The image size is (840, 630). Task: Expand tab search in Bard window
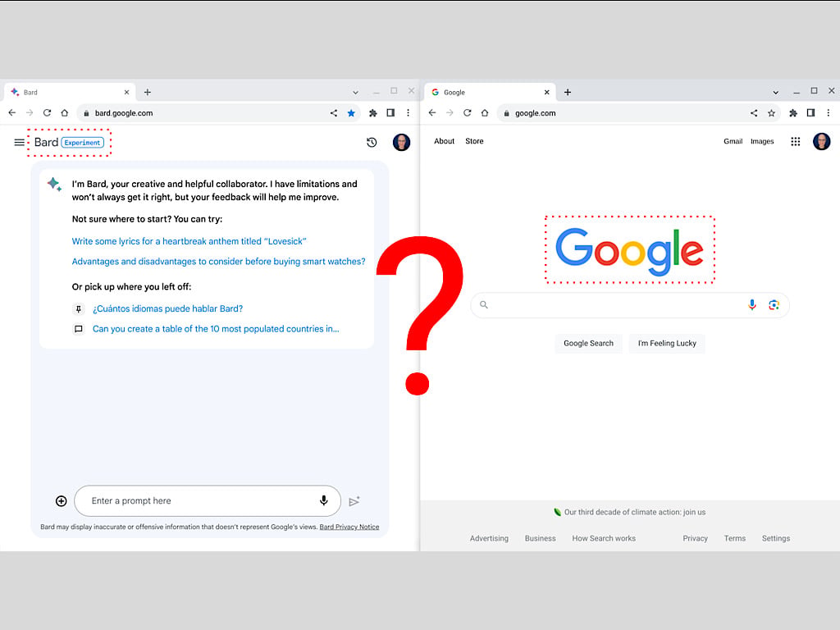(x=355, y=92)
